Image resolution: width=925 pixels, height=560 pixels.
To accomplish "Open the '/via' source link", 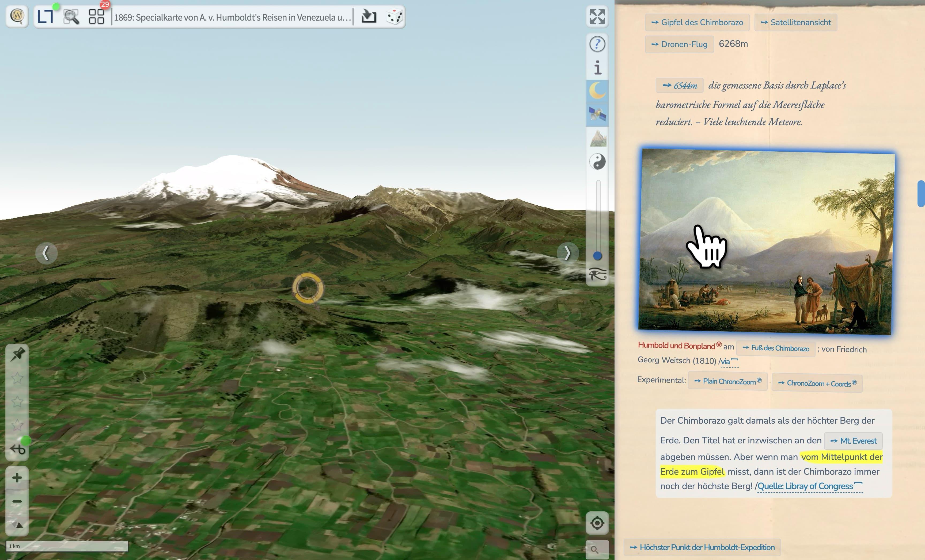I will coord(729,361).
